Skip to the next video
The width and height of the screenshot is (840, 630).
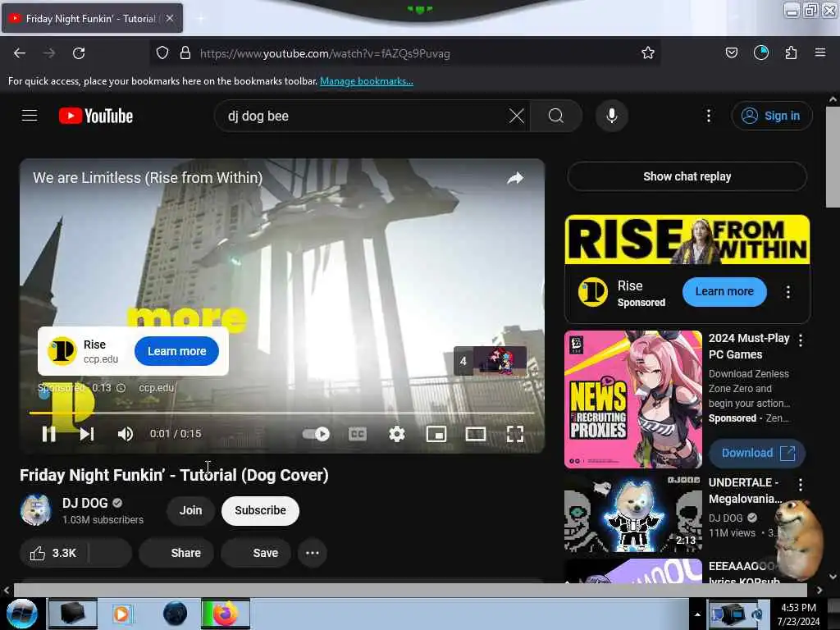[x=87, y=434]
